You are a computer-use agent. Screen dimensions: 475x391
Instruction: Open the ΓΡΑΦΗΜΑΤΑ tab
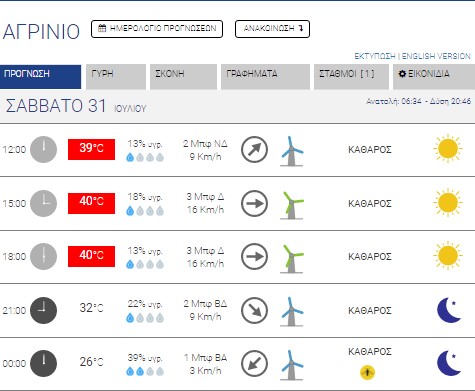265,77
